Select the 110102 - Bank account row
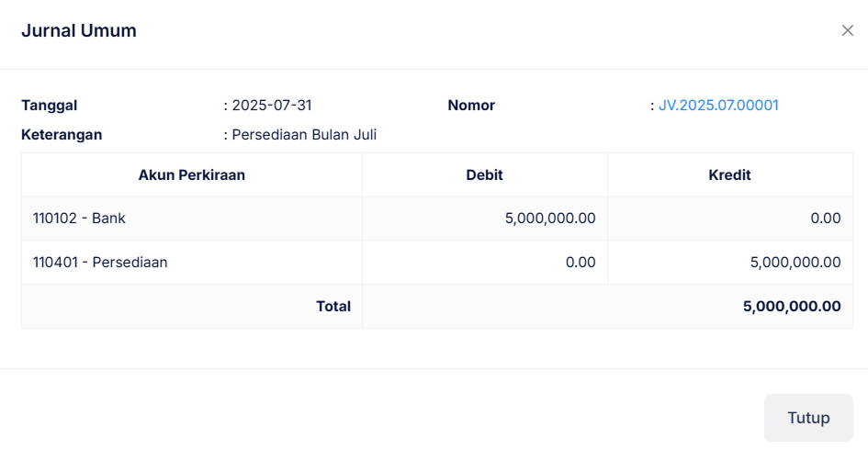868x460 pixels. (x=79, y=219)
